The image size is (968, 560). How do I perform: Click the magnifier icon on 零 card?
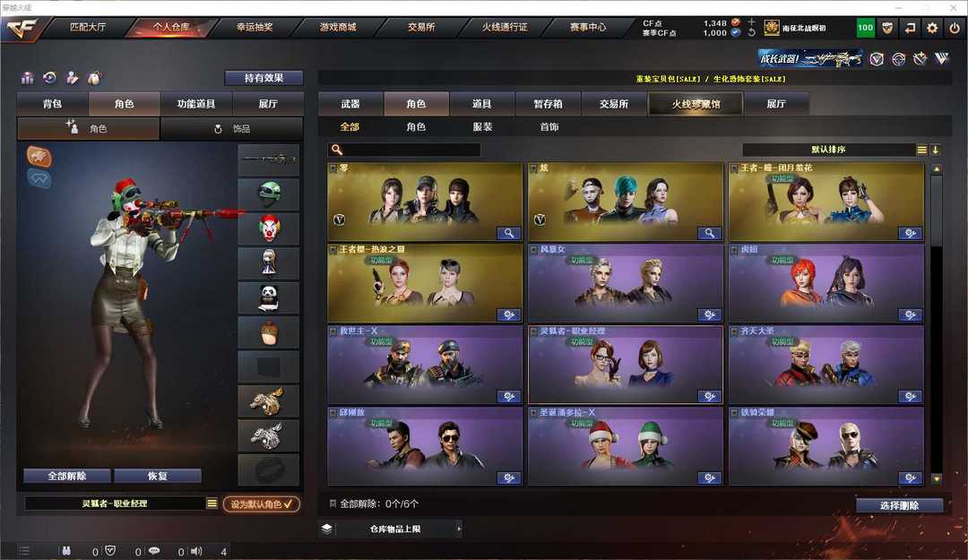click(509, 233)
